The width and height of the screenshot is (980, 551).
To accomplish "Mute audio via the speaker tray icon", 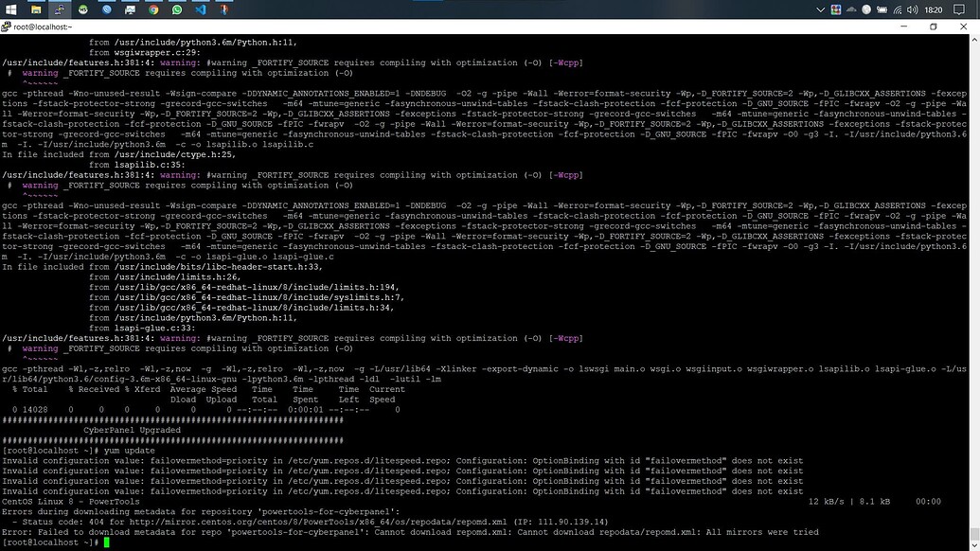I will tap(912, 9).
